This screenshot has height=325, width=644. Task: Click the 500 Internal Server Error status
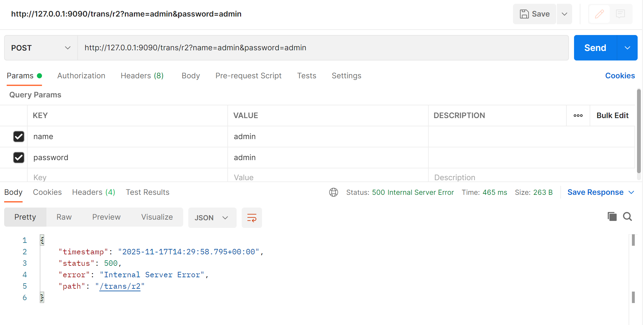click(x=413, y=192)
